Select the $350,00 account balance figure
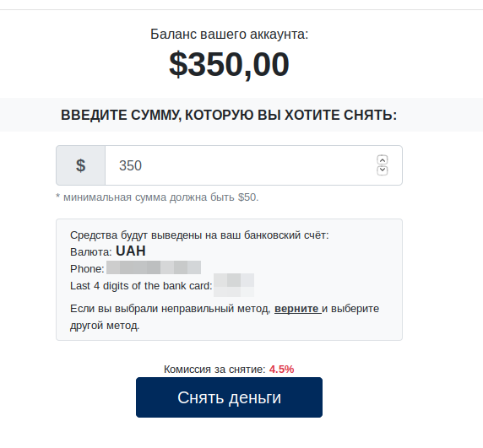 point(229,64)
